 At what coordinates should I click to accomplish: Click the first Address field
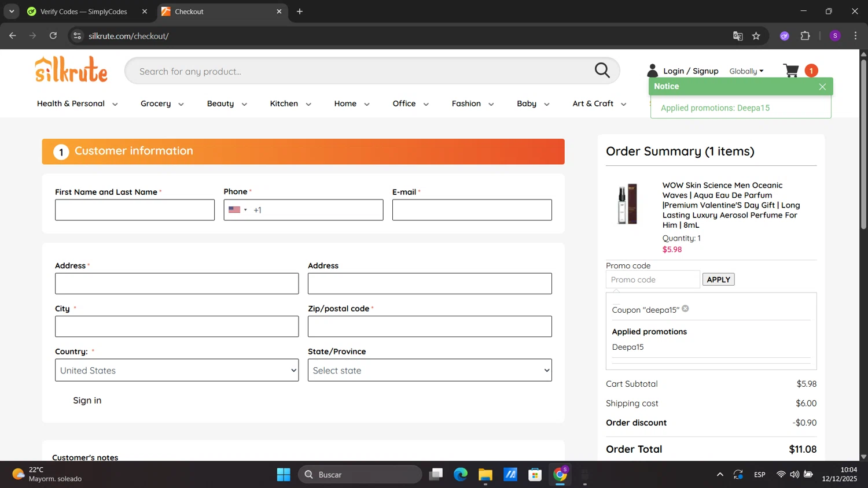tap(176, 284)
